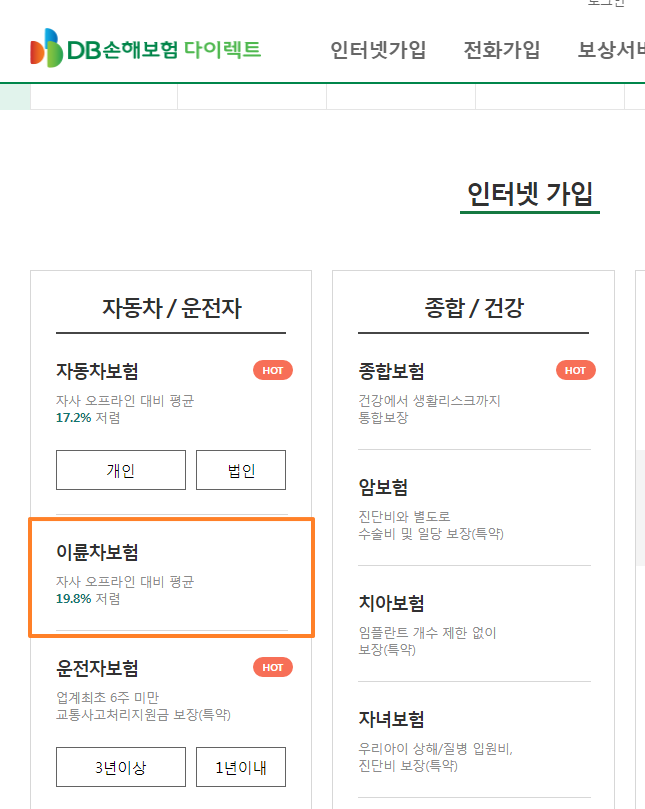The width and height of the screenshot is (645, 809).
Task: Open 이륜차보험 product
Action: click(97, 552)
